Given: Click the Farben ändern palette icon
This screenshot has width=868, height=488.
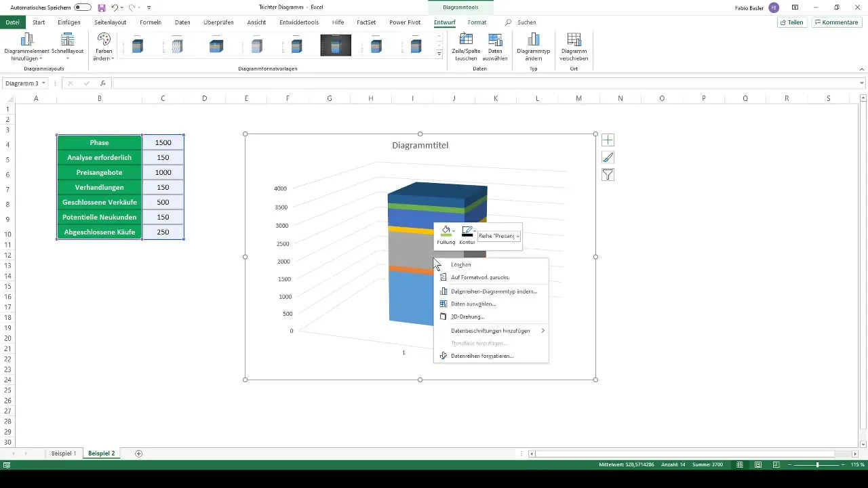Looking at the screenshot, I should 104,40.
